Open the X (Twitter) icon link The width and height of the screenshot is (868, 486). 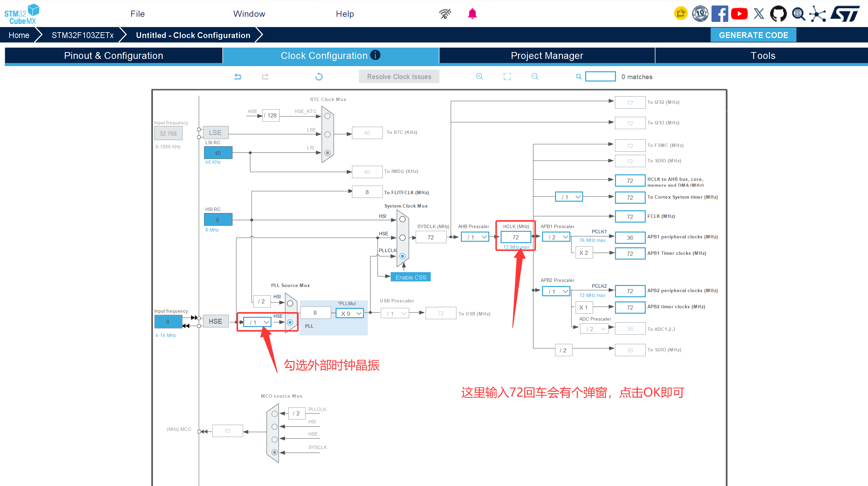[759, 14]
